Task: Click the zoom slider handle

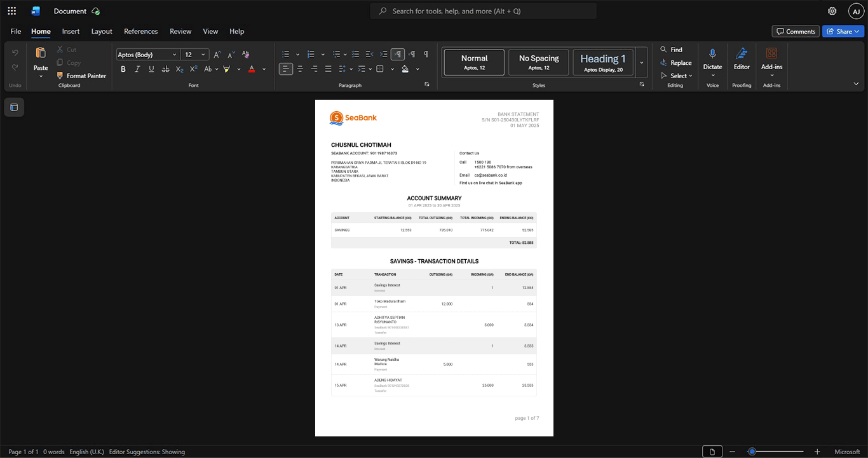Action: coord(752,452)
